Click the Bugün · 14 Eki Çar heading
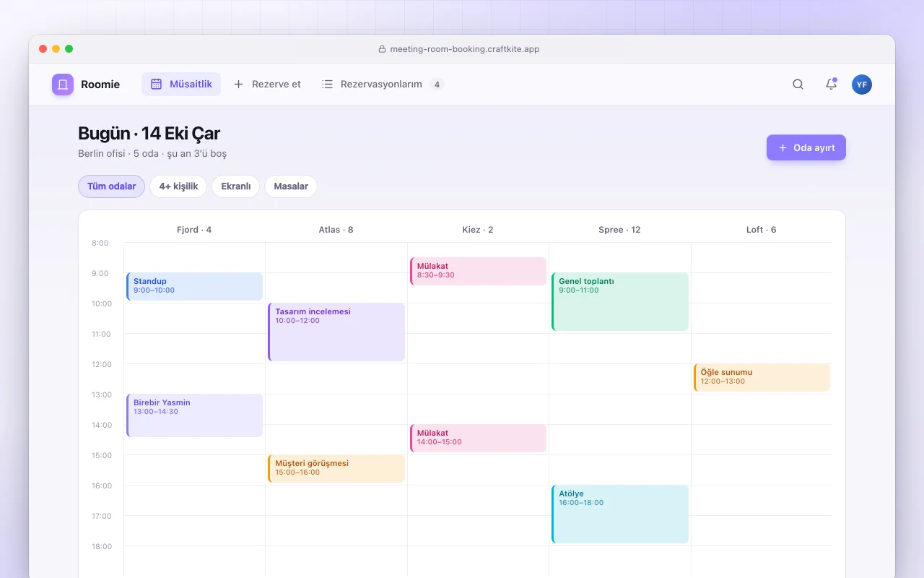The height and width of the screenshot is (578, 924). coord(149,133)
